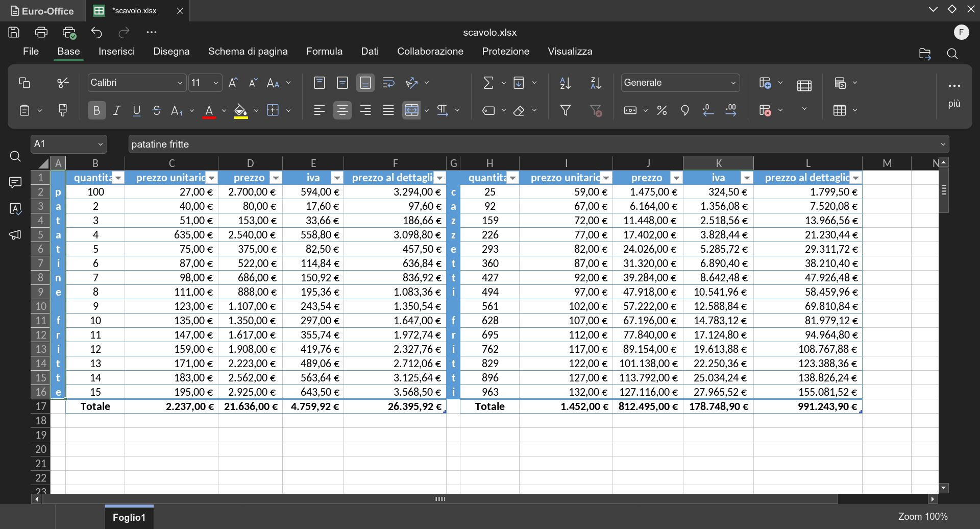Apply yellow fill color
The width and height of the screenshot is (980, 529).
tap(241, 111)
